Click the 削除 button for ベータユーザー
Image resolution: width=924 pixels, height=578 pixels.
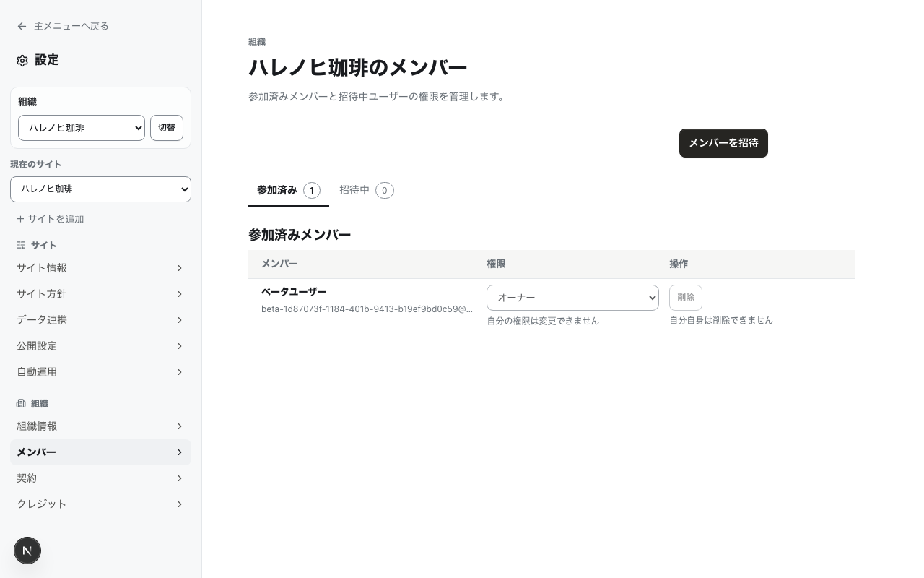(x=686, y=298)
